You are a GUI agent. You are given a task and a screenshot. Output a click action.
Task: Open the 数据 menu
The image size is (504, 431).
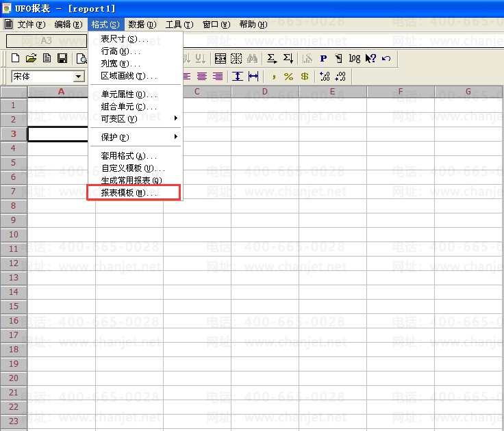click(142, 25)
